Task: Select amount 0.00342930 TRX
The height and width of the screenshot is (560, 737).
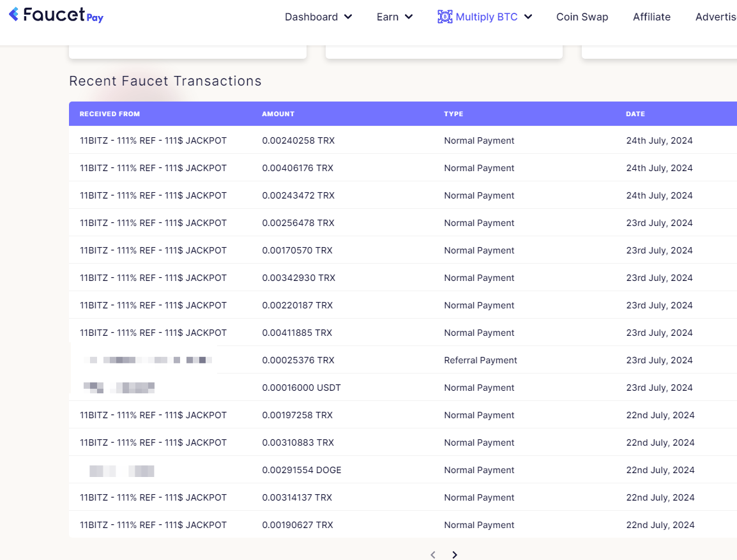Action: coord(298,278)
